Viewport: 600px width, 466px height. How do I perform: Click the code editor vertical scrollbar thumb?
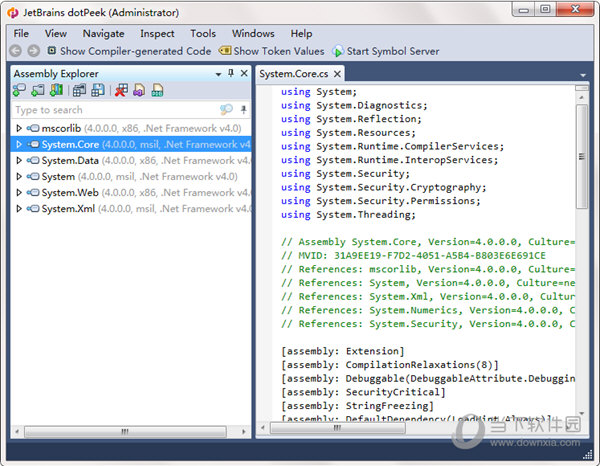click(582, 156)
